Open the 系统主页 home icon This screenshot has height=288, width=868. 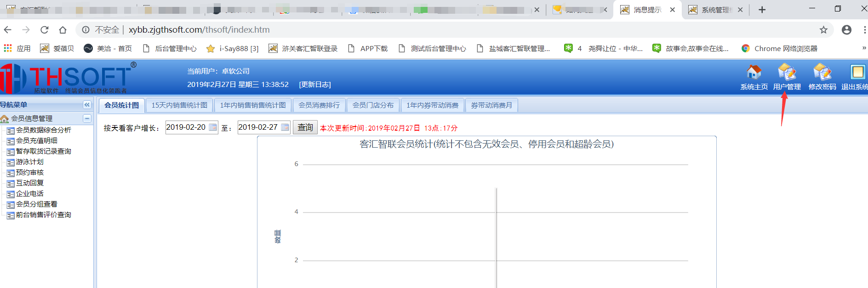point(754,76)
